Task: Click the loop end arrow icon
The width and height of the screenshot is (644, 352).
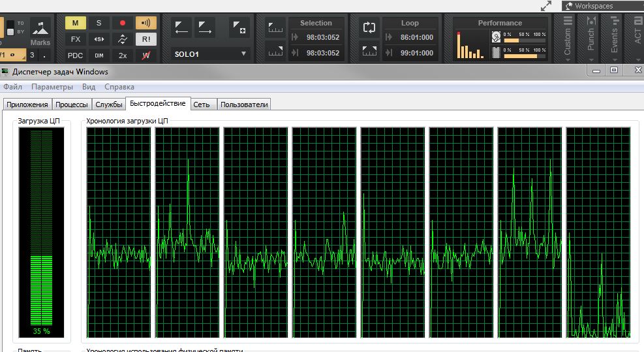Action: pos(388,53)
